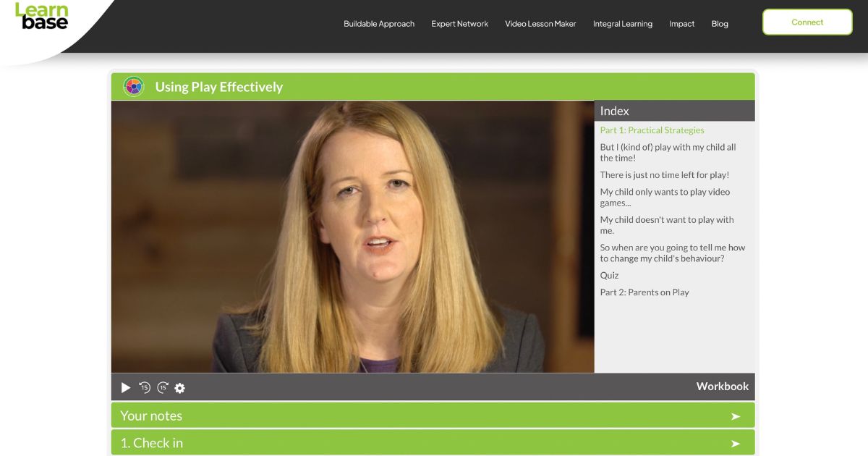The width and height of the screenshot is (868, 456).
Task: Play the video lesson
Action: (x=125, y=387)
